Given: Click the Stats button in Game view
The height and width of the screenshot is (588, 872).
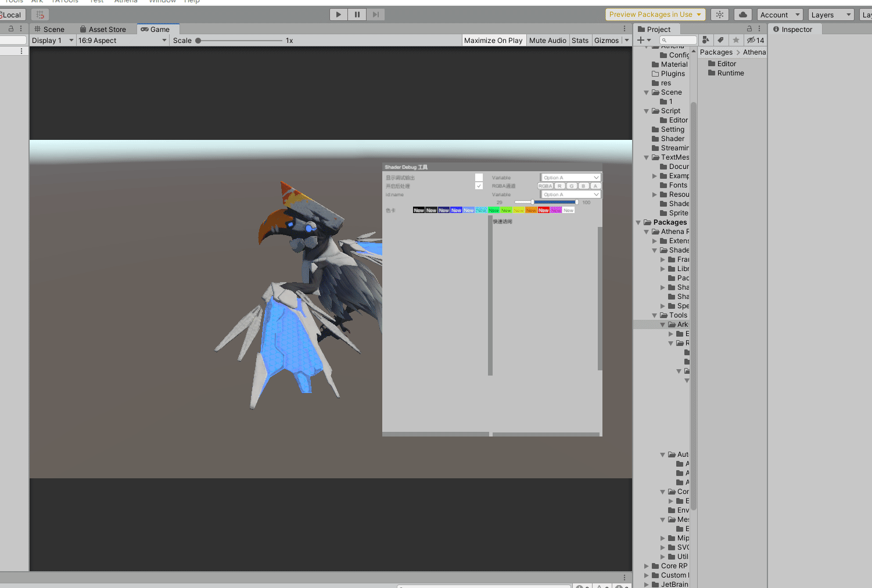Looking at the screenshot, I should 580,41.
